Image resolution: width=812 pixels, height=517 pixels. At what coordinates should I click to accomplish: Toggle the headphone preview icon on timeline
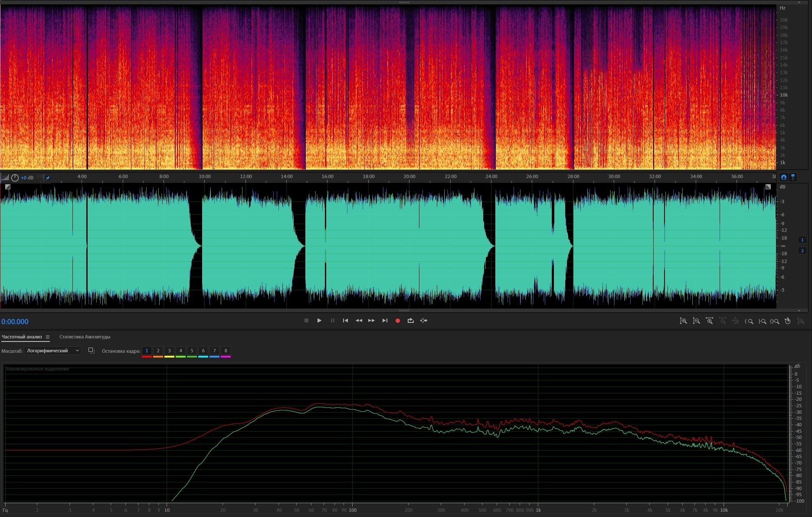tap(783, 177)
